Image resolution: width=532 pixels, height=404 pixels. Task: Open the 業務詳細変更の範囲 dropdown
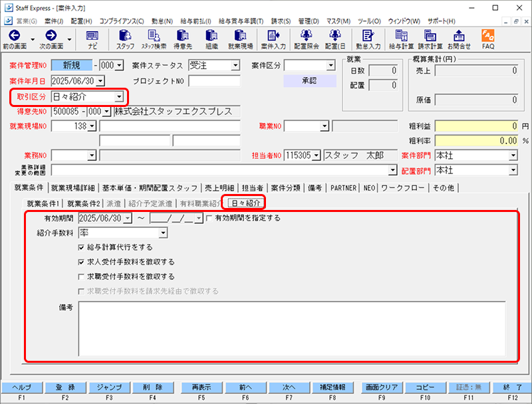pos(392,170)
